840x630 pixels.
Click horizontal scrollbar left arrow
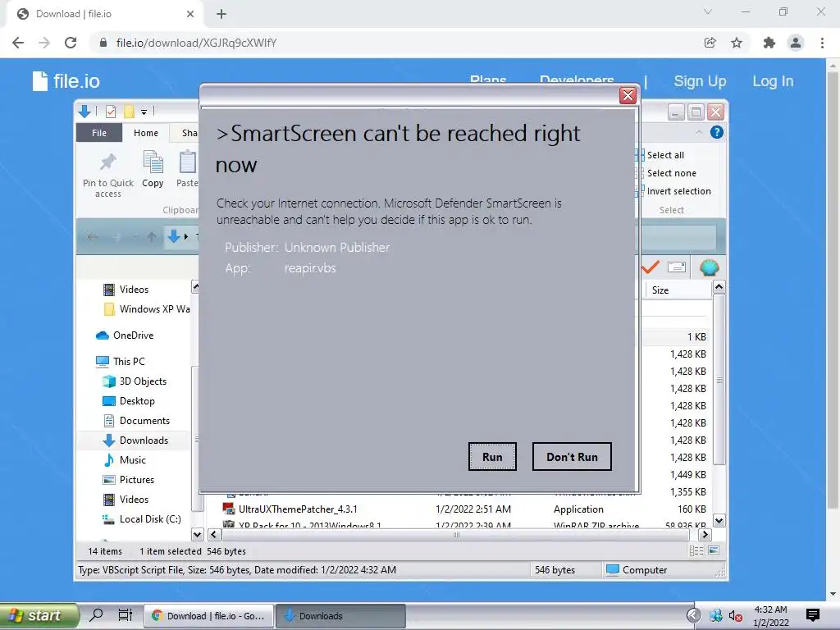214,534
